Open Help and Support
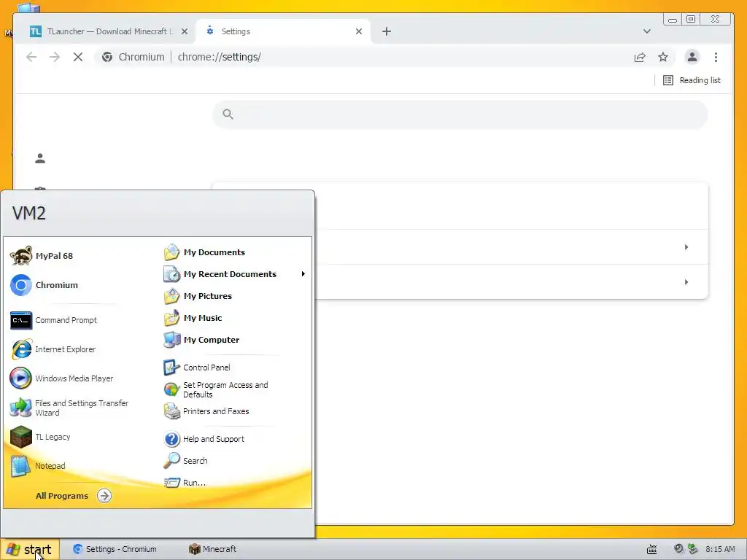Screen dimensions: 747x560 204,438
